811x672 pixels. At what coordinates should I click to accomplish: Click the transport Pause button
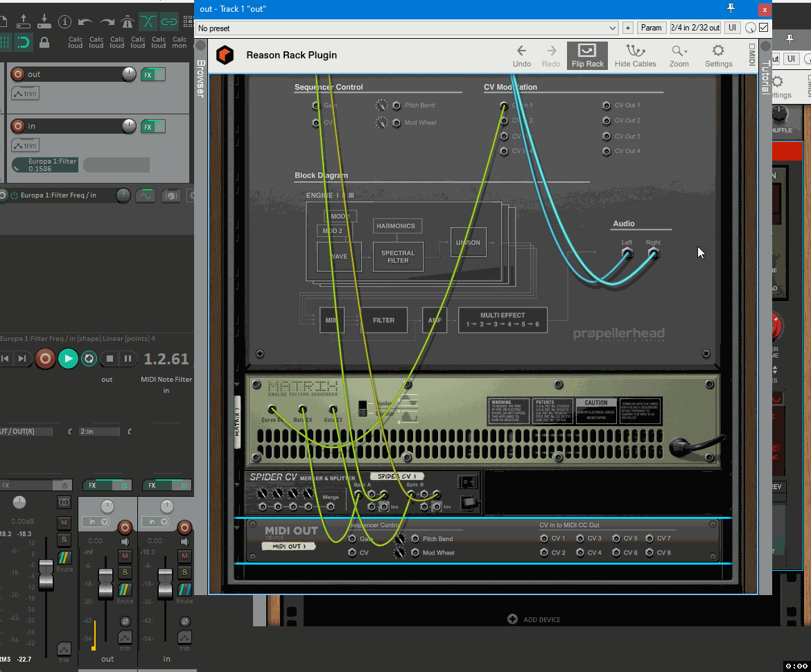(128, 358)
